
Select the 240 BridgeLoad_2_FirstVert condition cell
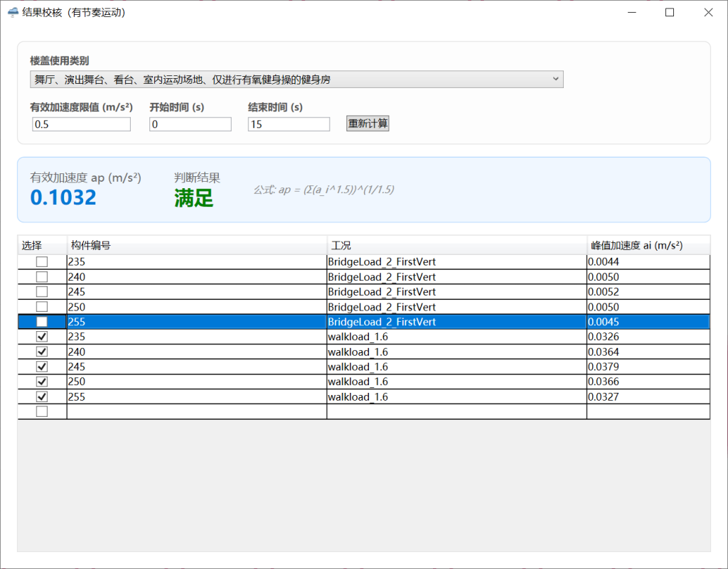tap(456, 277)
